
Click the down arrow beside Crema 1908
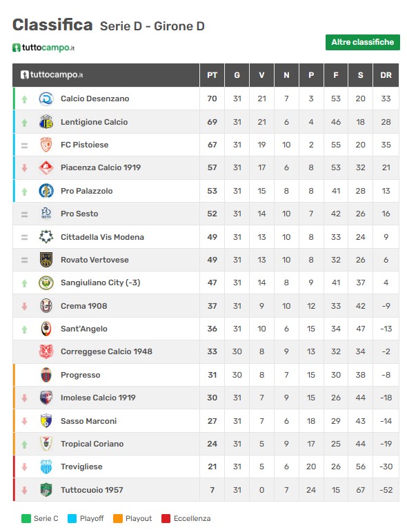tap(24, 307)
